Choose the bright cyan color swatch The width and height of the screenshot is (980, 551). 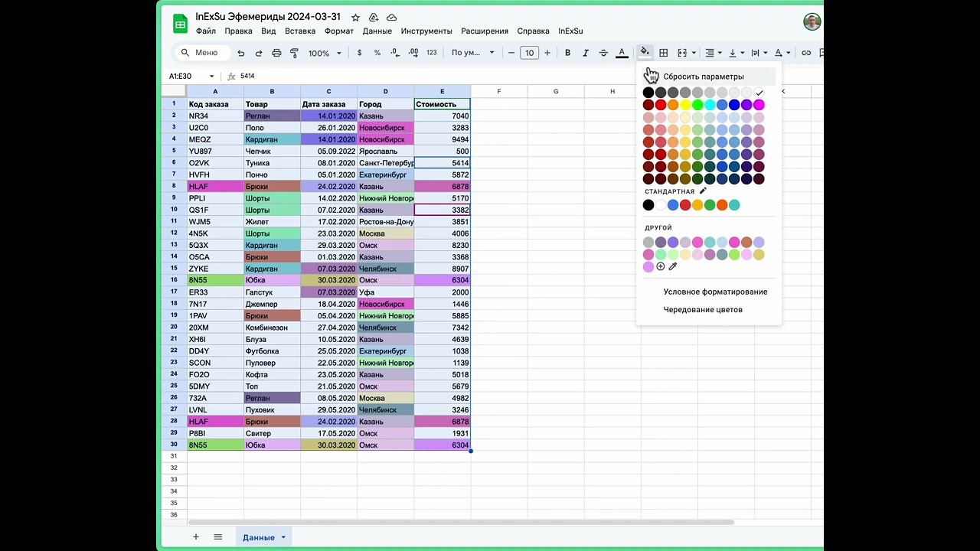(x=710, y=105)
